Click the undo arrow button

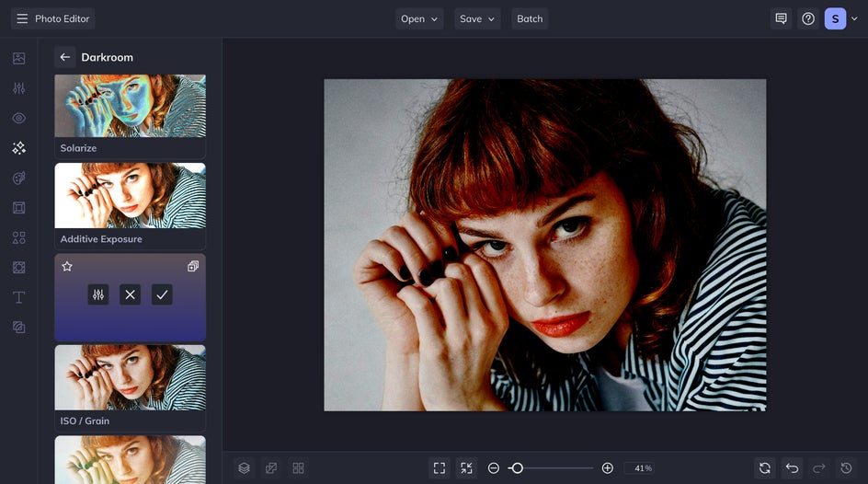coord(792,468)
